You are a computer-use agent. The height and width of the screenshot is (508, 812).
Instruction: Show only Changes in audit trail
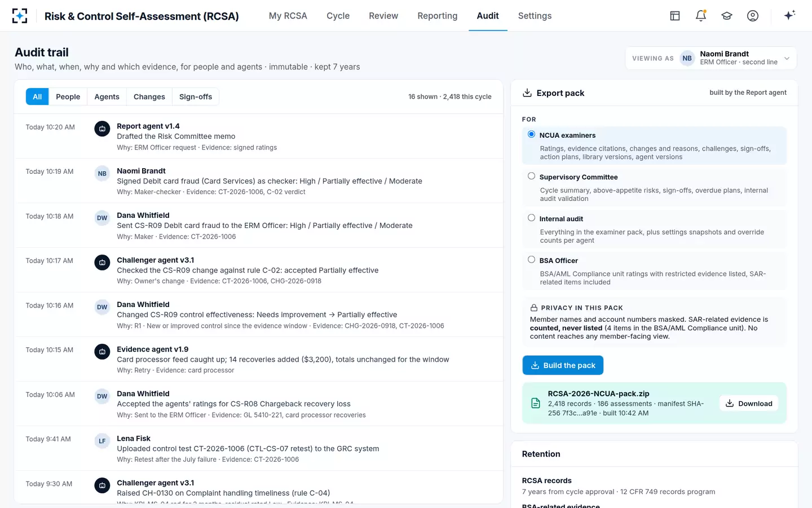(x=149, y=97)
